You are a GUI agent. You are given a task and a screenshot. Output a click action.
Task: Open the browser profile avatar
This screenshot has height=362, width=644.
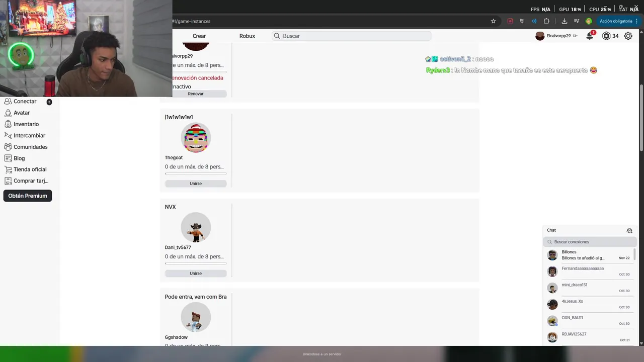(x=589, y=21)
